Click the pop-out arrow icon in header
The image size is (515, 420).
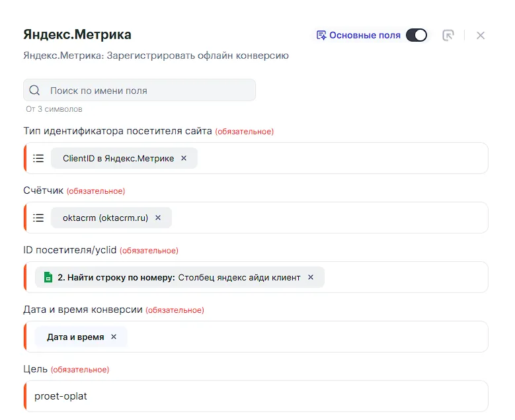point(448,35)
